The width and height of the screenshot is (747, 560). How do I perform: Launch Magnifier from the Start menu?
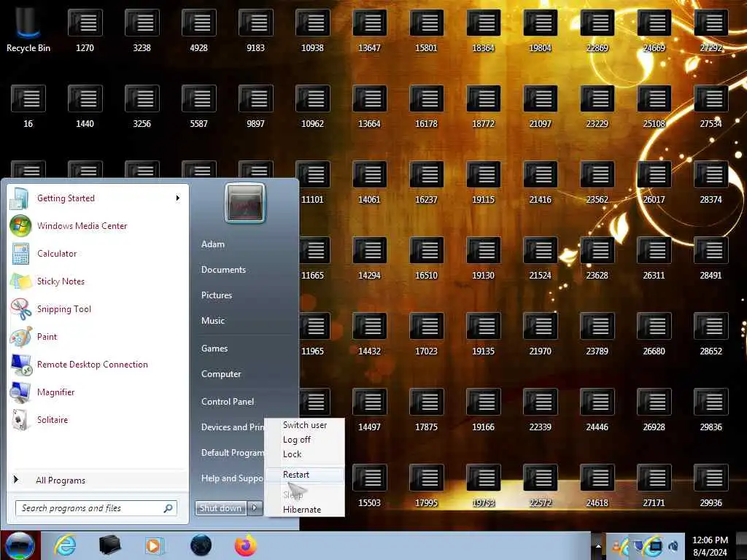(x=98, y=392)
